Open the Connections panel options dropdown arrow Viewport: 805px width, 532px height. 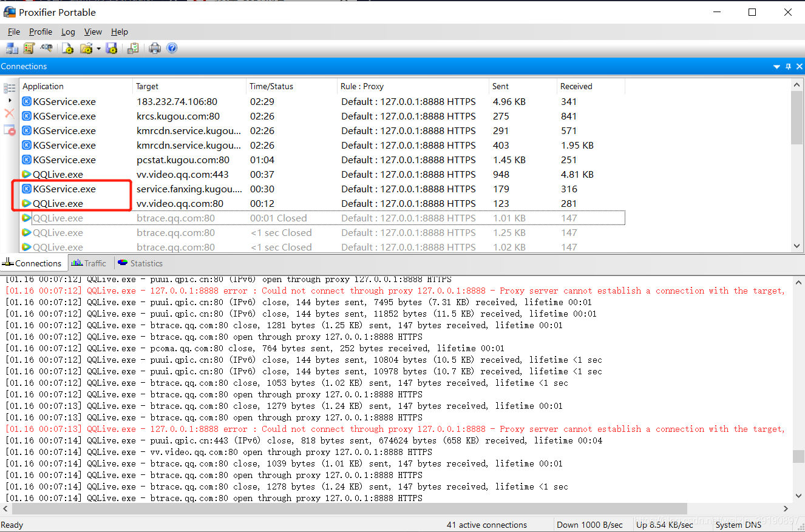coord(776,67)
